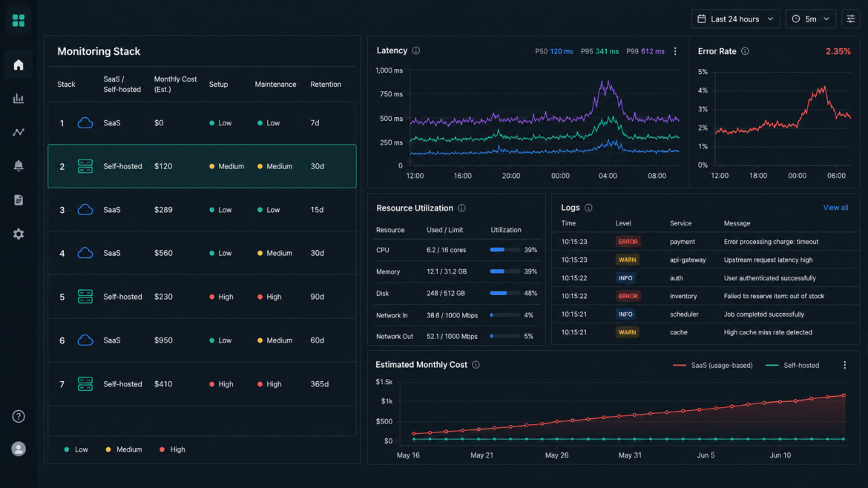Click $410 cost in row 7
This screenshot has width=868, height=488.
(x=163, y=384)
